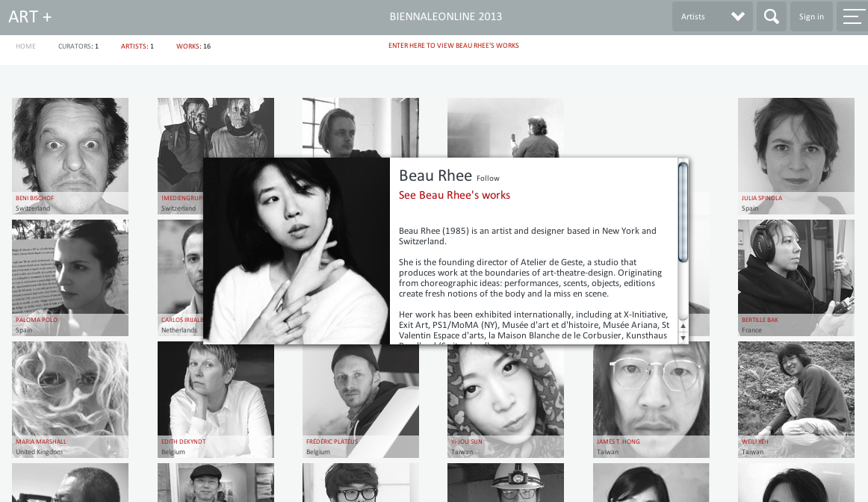
Task: Open Weili Yeh's artist thumbnail
Action: [796, 400]
